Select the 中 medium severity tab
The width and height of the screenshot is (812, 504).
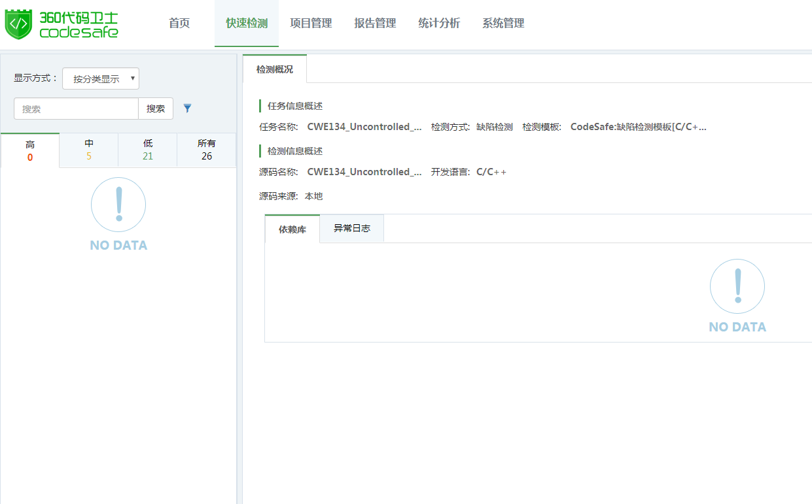[x=89, y=150]
